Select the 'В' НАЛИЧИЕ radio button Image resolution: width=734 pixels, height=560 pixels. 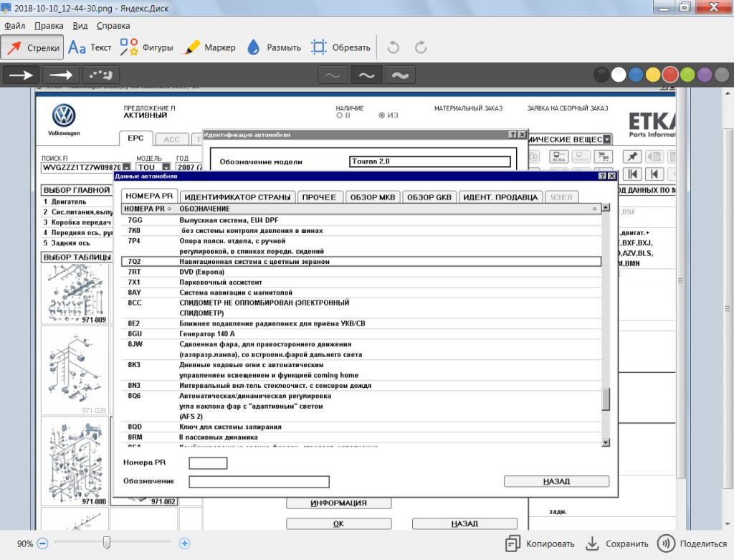click(339, 115)
